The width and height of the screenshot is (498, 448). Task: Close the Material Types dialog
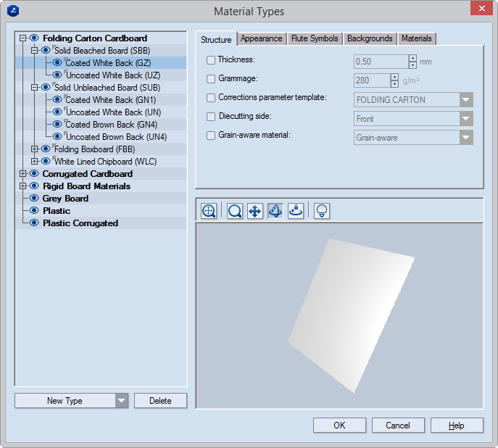coord(481,8)
